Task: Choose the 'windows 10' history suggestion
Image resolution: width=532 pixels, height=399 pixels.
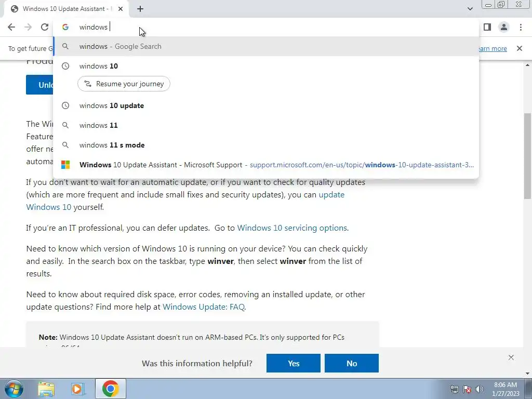Action: (266, 66)
